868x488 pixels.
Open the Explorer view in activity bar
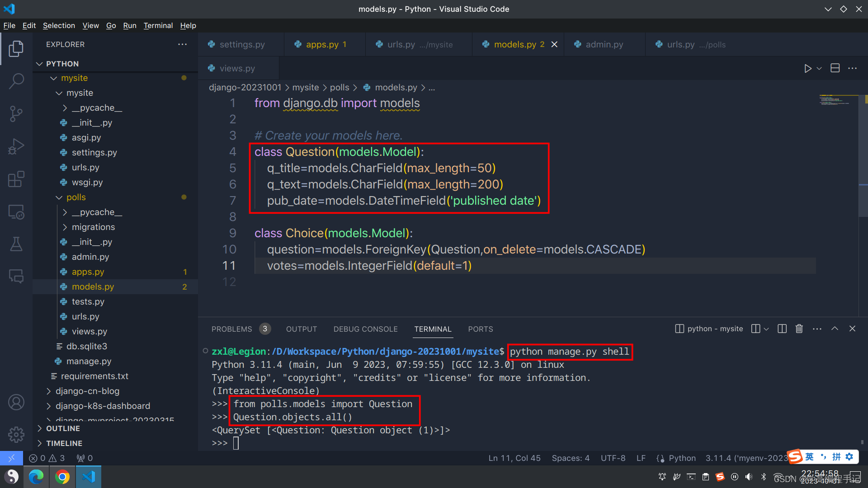coord(16,48)
